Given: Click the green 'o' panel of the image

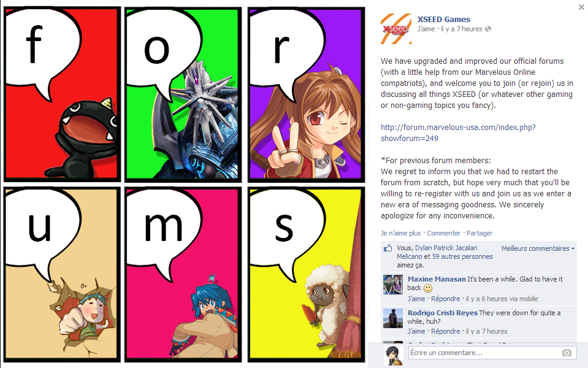Looking at the screenshot, I should coord(183,94).
